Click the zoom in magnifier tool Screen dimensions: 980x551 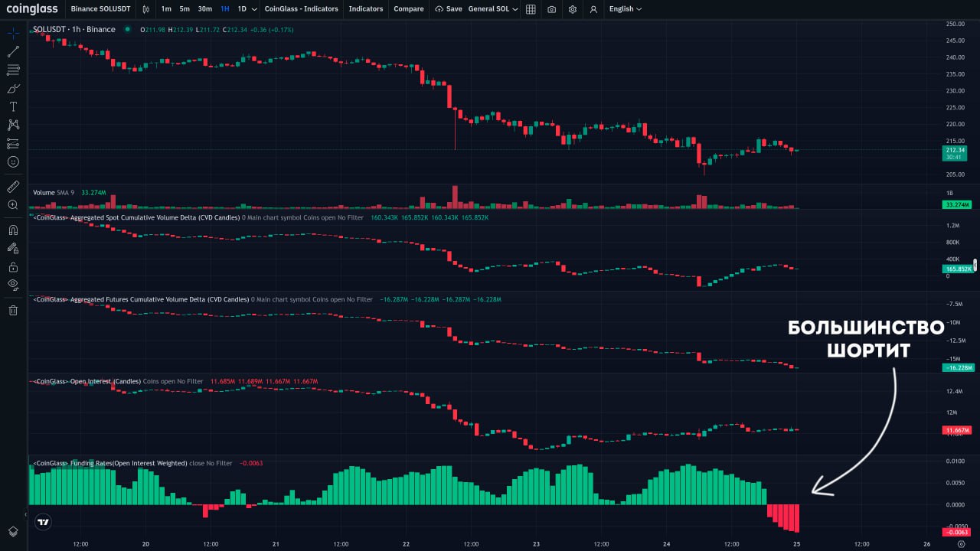click(13, 205)
